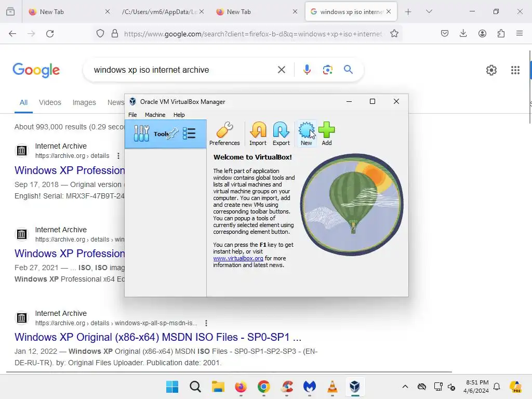Open the File menu in VirtualBox
Viewport: 532px width, 399px height.
coord(132,115)
